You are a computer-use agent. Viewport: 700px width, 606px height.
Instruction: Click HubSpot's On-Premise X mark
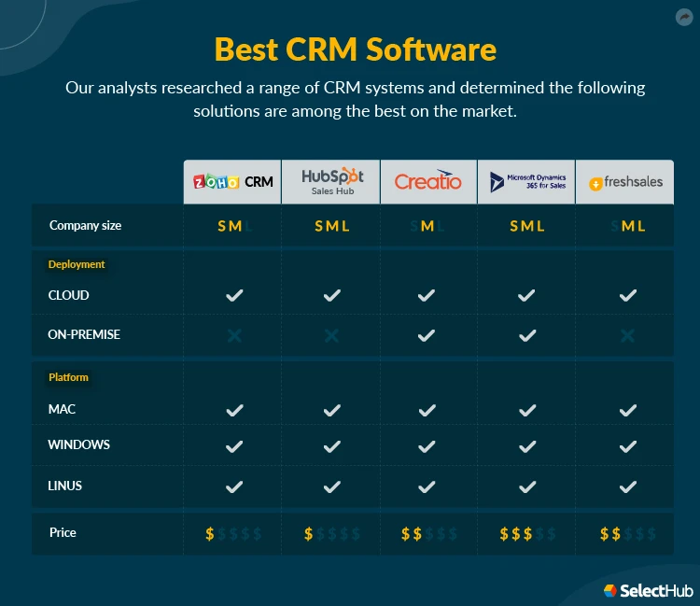[331, 335]
